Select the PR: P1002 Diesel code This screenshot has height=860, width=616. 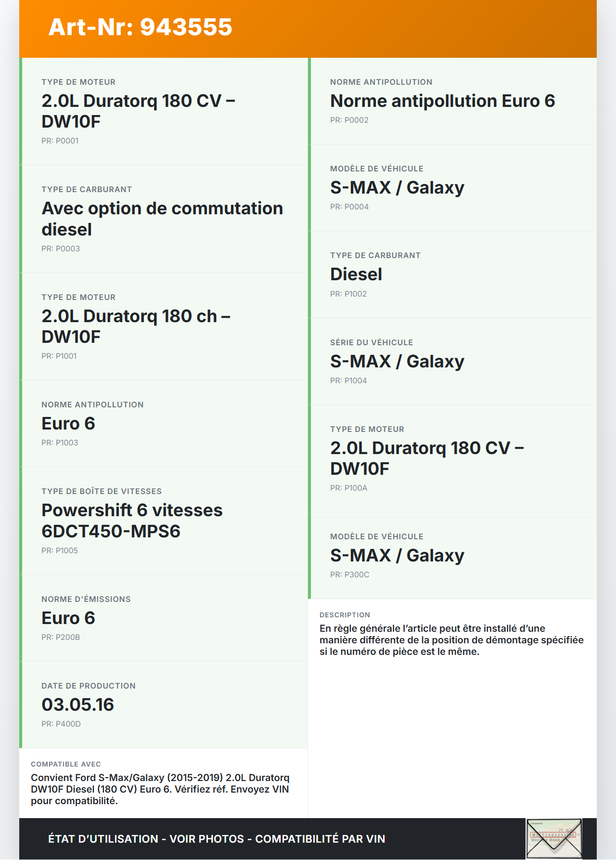point(348,294)
